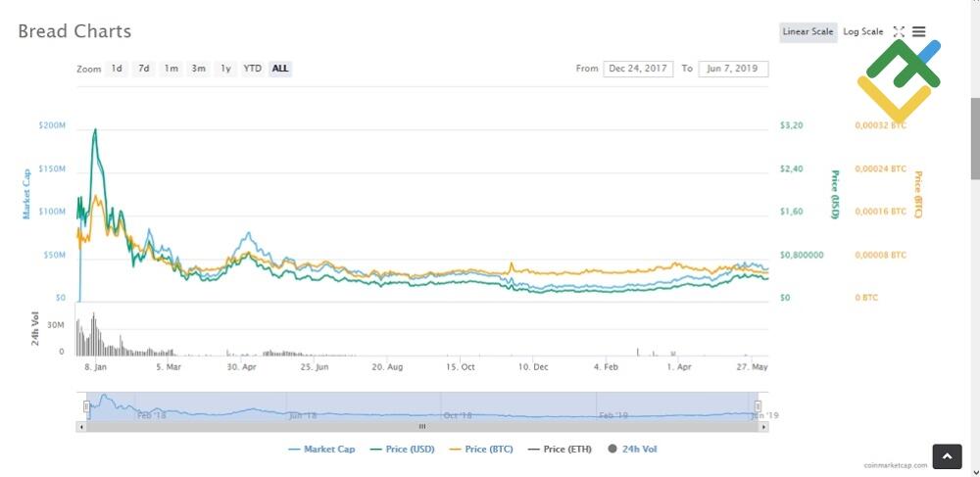Screen dimensions: 980x477
Task: Click the scroll-to-top arrow button
Action: (x=947, y=456)
